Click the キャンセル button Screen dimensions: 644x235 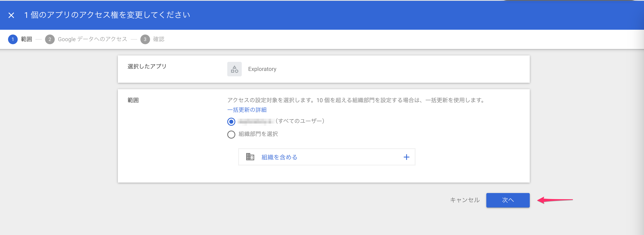(x=465, y=200)
